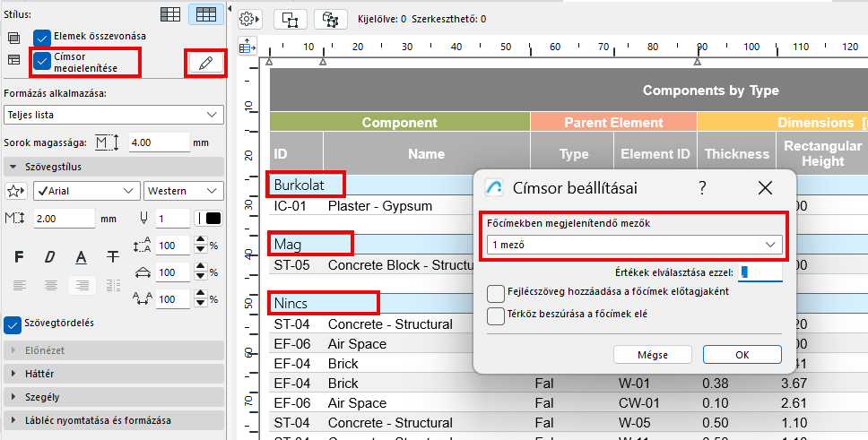Set text alignment to right
Image resolution: width=868 pixels, height=440 pixels.
coord(82,286)
